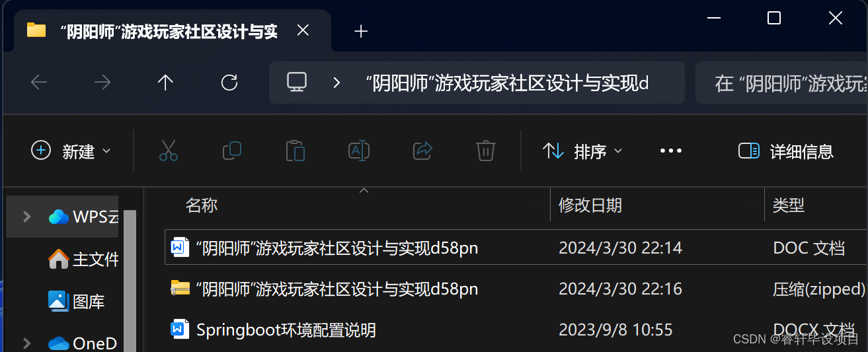
Task: Toggle the 详细信息 details pane
Action: coord(785,151)
